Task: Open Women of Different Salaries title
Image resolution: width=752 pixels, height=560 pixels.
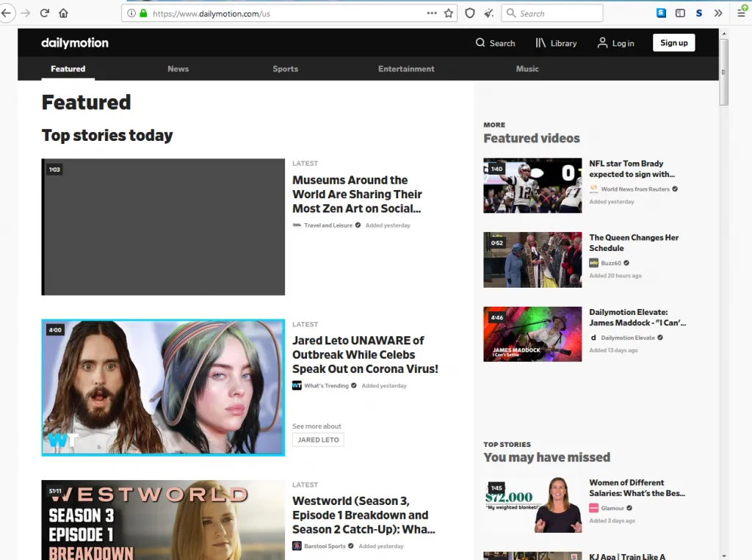Action: point(637,487)
